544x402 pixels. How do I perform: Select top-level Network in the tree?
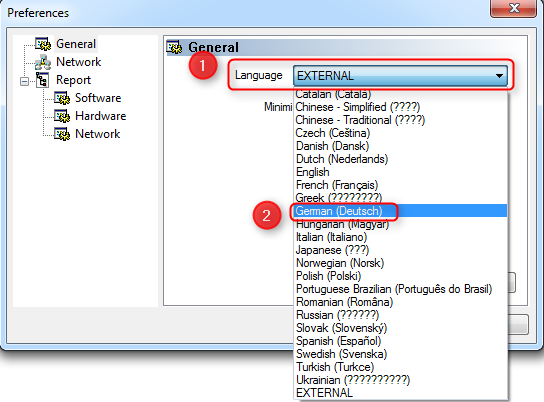(x=79, y=62)
